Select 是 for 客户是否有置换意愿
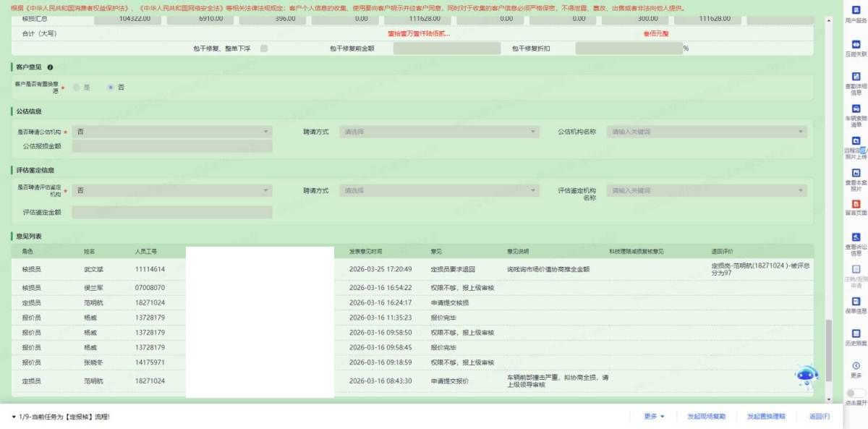Viewport: 868px width, 429px height. [76, 87]
